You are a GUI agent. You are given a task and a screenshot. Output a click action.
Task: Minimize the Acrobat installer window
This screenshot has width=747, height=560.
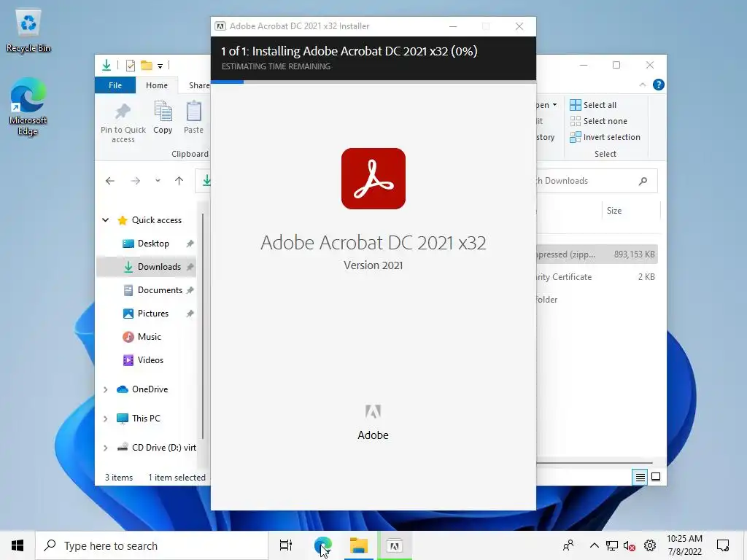(453, 26)
